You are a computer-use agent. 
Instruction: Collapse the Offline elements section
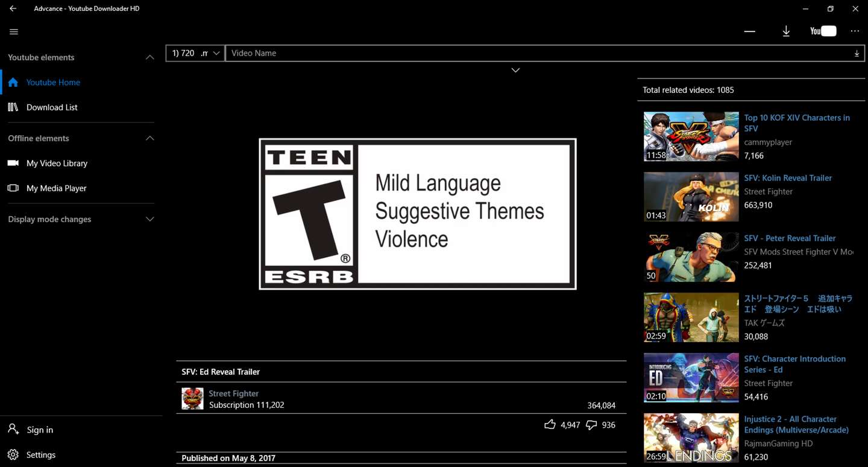(150, 138)
